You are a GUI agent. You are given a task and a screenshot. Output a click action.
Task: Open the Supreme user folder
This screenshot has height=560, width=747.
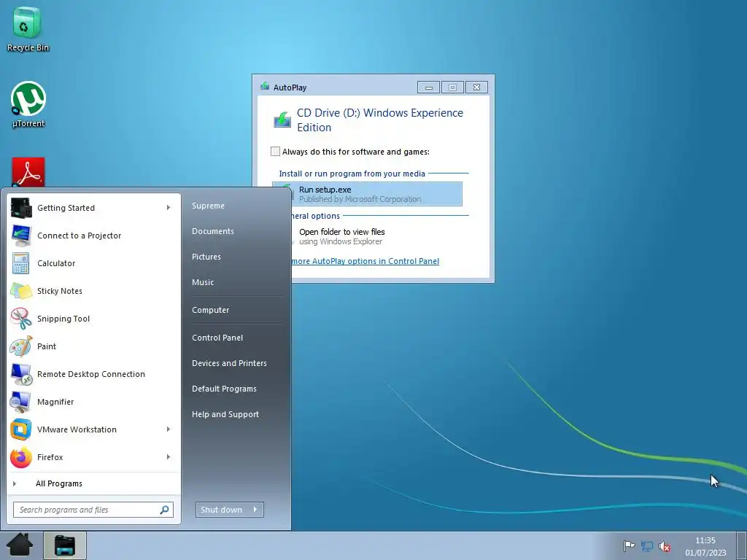click(x=208, y=206)
